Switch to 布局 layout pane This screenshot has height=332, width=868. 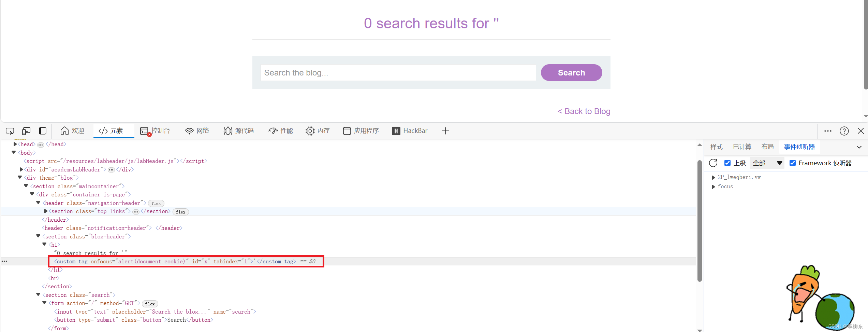point(768,147)
